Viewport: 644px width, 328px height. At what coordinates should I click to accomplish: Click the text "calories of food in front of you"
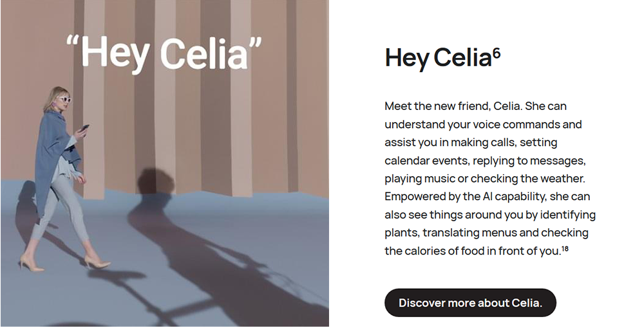tap(481, 251)
